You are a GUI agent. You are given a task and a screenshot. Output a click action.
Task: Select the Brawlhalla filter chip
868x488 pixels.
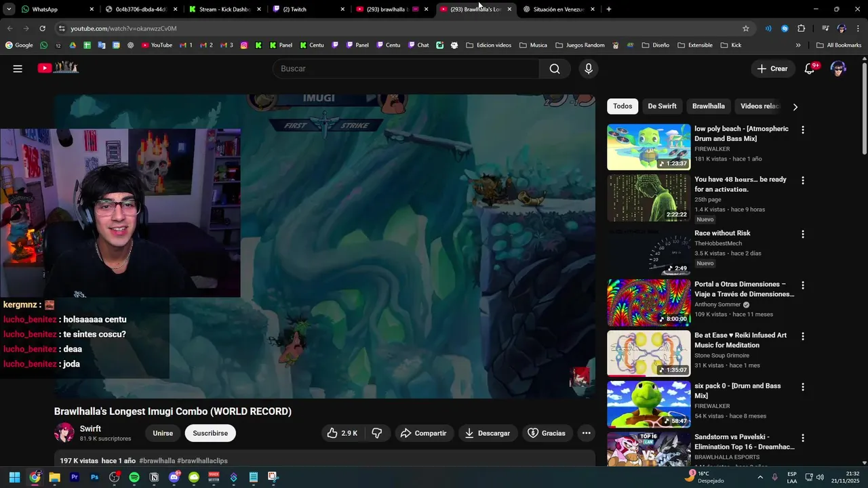[708, 106]
